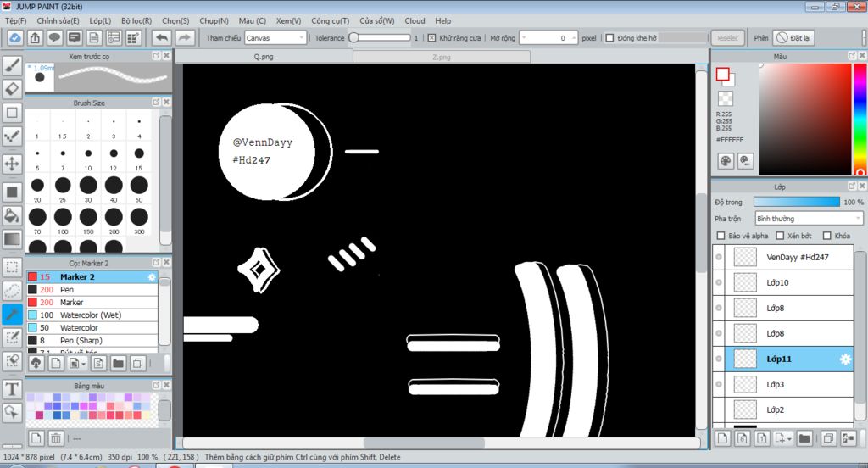This screenshot has width=868, height=468.
Task: Click the Redo arrow in toolbar
Action: 184,37
